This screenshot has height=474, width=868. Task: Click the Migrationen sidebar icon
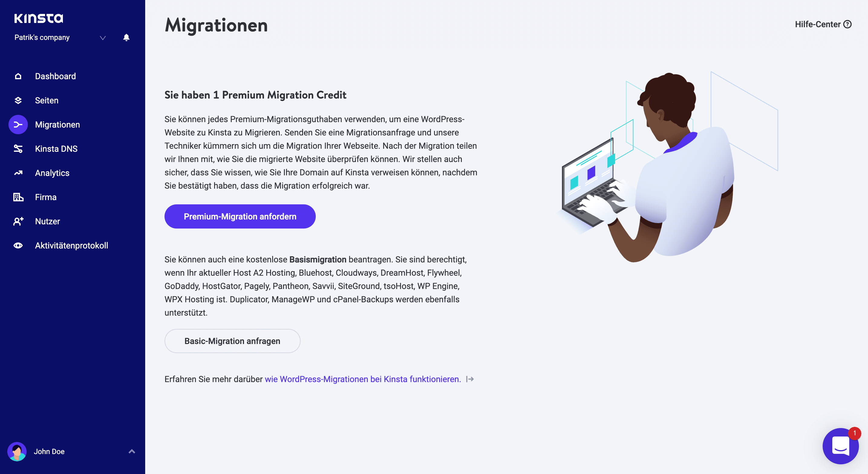point(17,124)
